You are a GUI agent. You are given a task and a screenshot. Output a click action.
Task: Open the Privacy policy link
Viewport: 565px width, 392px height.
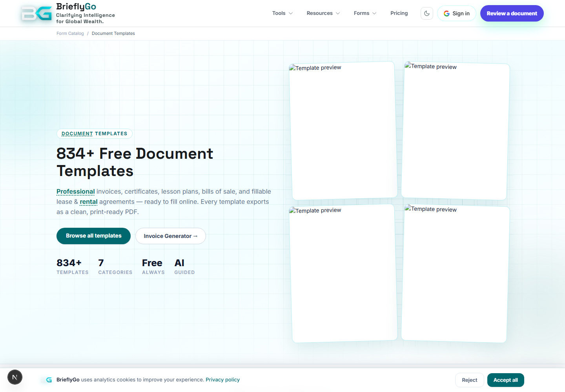click(222, 380)
